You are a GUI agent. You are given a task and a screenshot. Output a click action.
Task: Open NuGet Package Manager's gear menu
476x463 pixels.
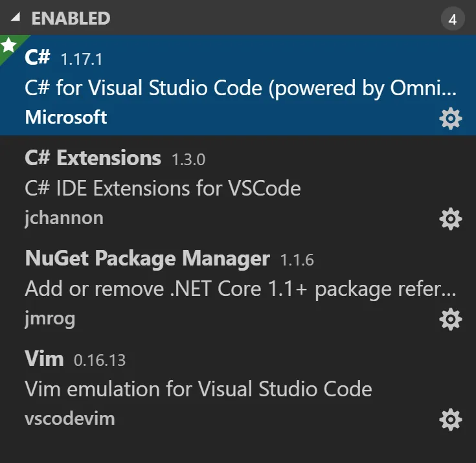pos(450,319)
